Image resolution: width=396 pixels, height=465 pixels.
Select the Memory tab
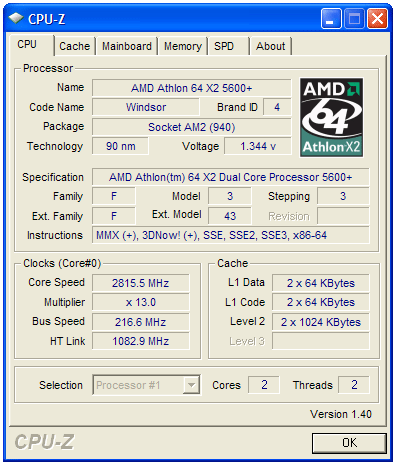click(183, 46)
